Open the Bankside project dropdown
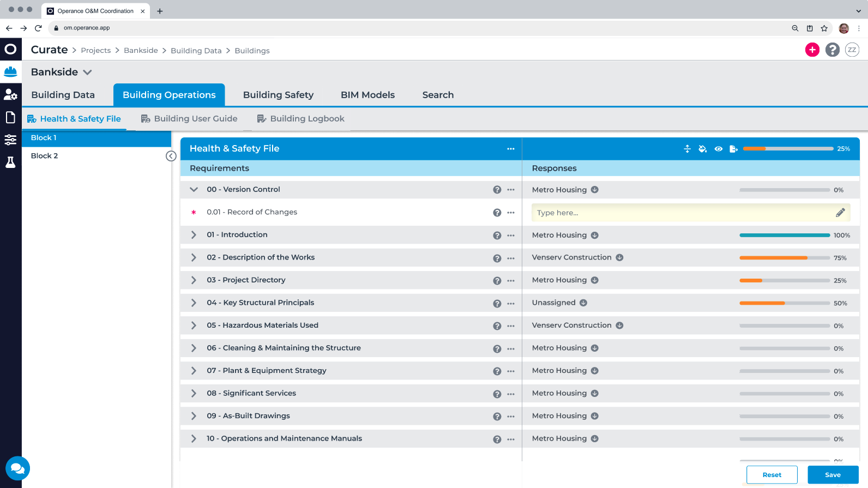 tap(87, 72)
